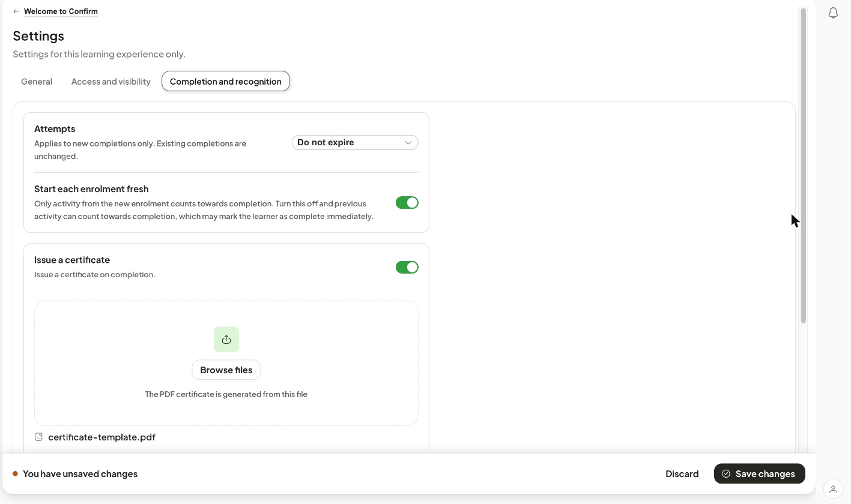
Task: Click the certificate-template.pdf file name
Action: click(101, 437)
